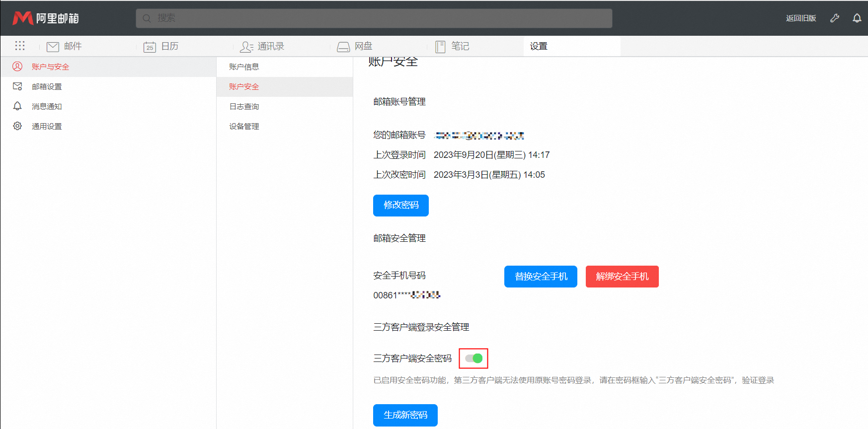This screenshot has height=429, width=868.
Task: Open the app grid launcher icon
Action: (20, 46)
